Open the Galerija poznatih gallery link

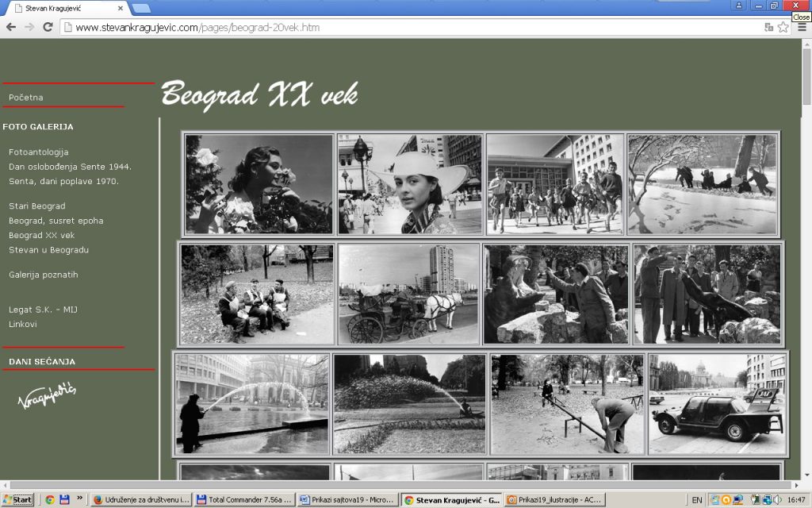point(44,275)
